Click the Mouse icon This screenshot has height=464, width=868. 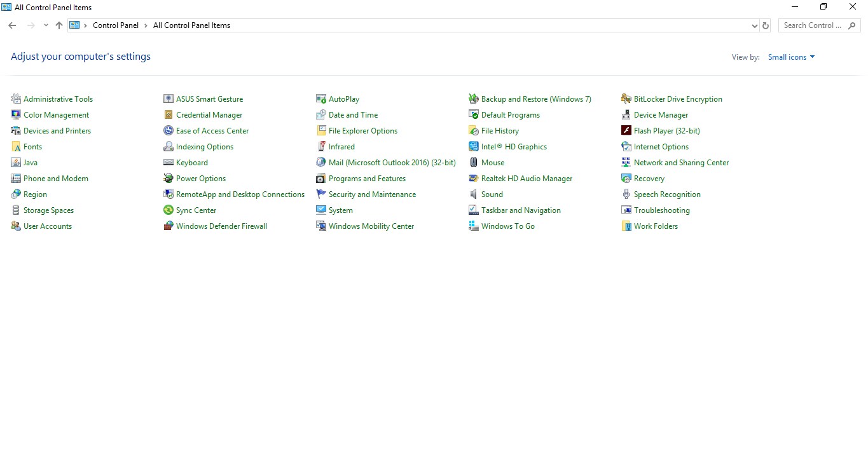(x=474, y=162)
